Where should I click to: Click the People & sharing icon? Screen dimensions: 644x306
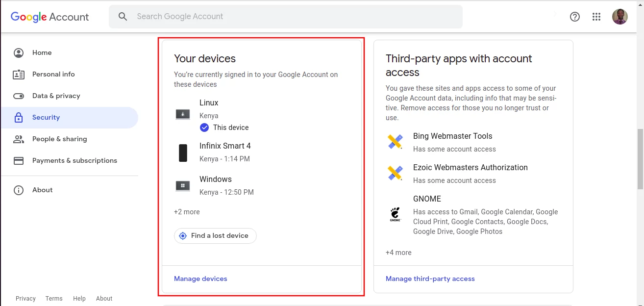[x=19, y=139]
